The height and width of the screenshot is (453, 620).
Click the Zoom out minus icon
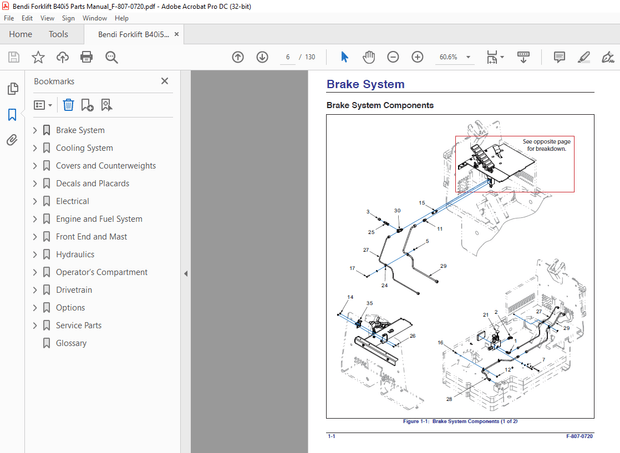(x=393, y=57)
